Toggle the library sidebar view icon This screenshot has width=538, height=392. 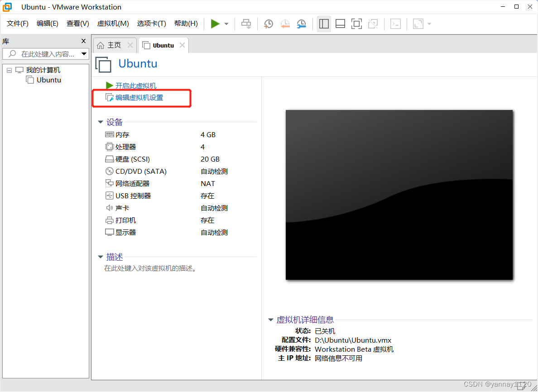[324, 24]
